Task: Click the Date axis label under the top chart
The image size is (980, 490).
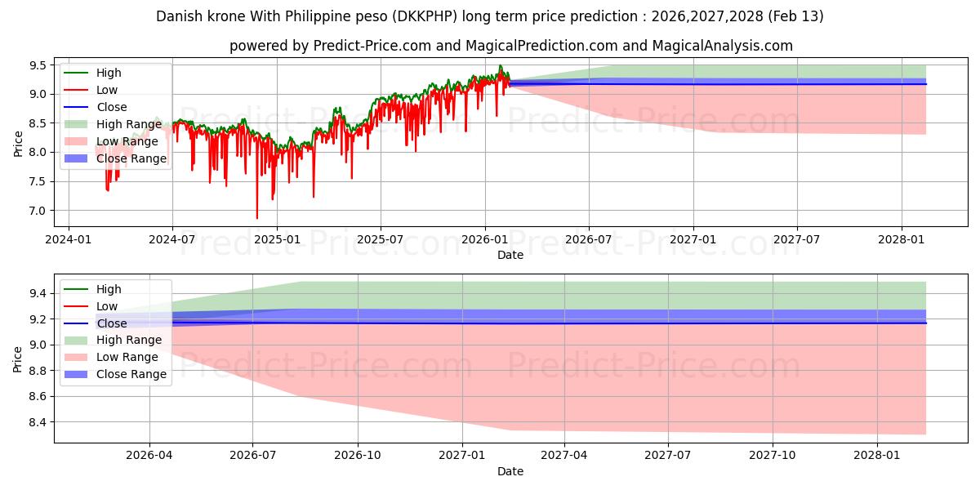Action: click(510, 255)
